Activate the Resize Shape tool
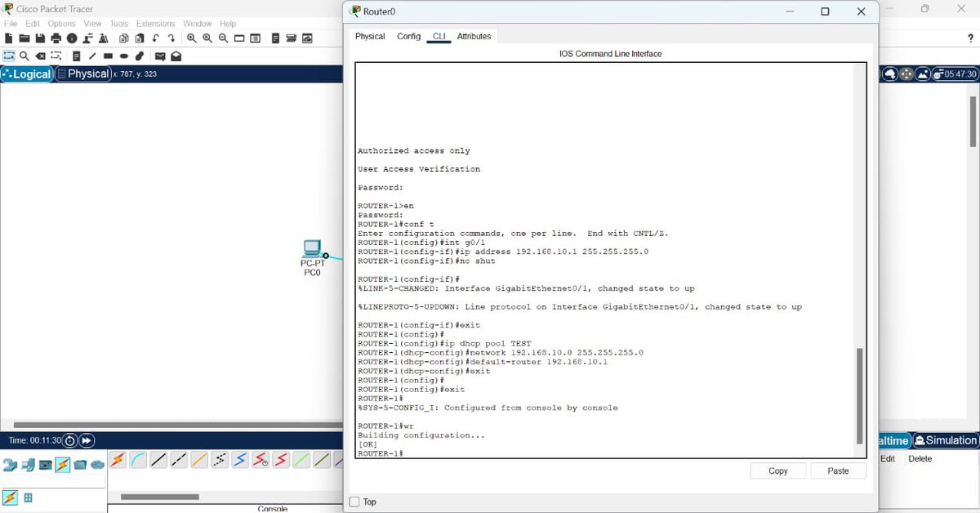 click(56, 56)
